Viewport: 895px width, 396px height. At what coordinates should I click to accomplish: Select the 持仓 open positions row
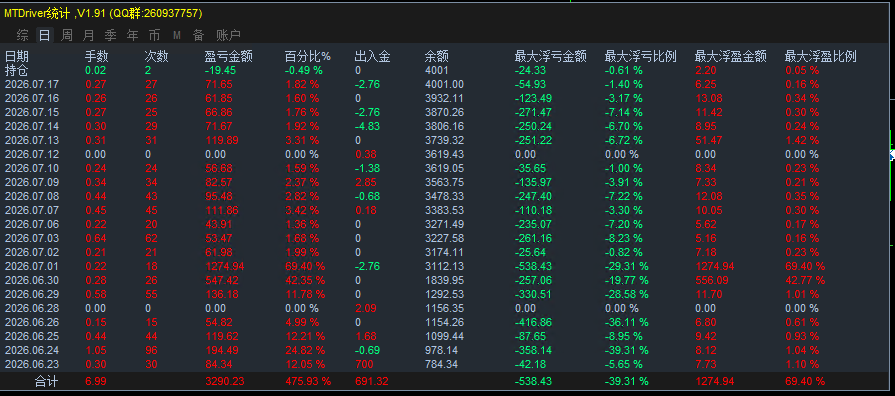click(x=17, y=70)
